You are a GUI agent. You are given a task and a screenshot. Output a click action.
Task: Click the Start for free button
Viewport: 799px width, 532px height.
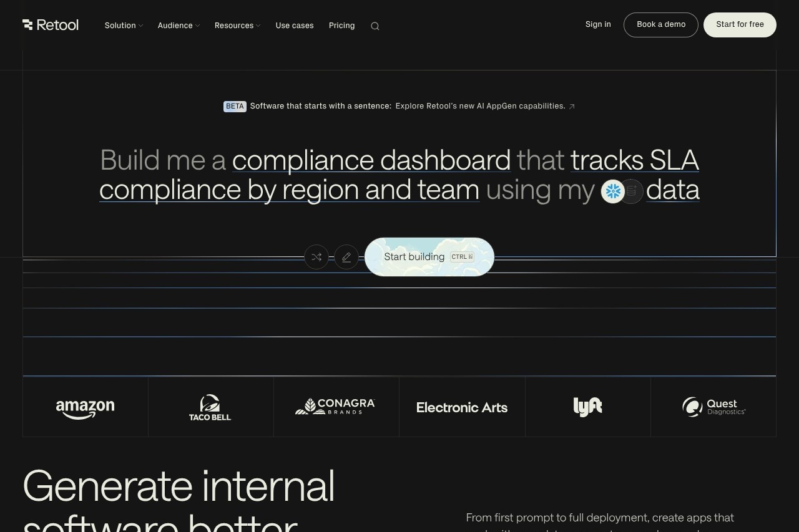[740, 24]
